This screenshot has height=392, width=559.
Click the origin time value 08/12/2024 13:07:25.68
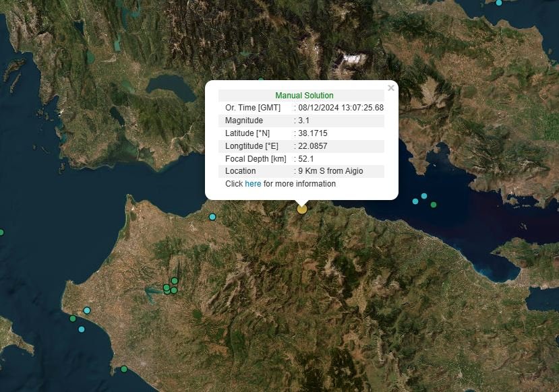(x=341, y=108)
